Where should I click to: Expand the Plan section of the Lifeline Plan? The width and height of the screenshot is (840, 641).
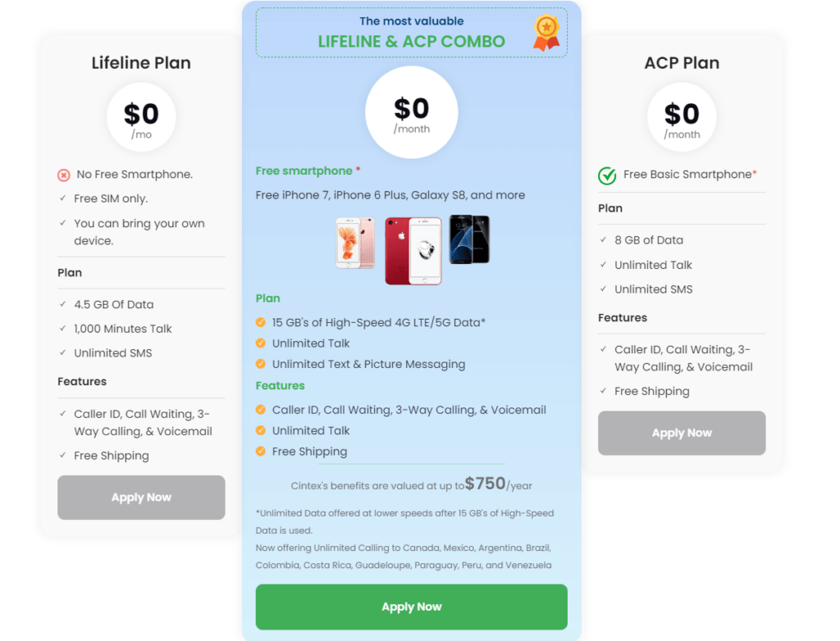[69, 272]
